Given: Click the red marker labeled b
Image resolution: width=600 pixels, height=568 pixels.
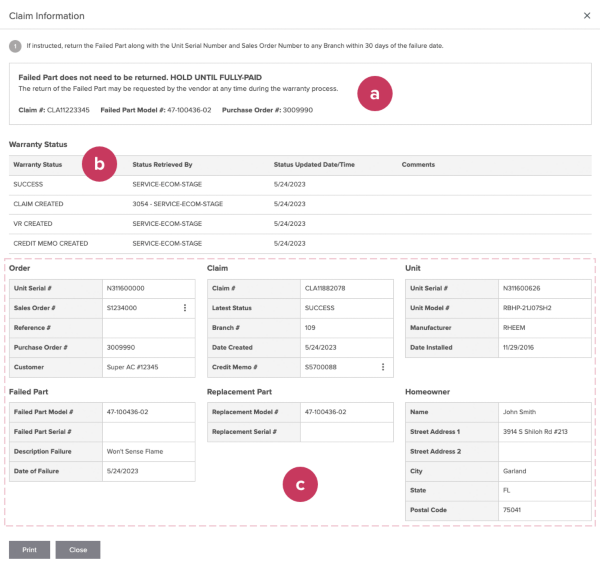Looking at the screenshot, I should coord(99,164).
